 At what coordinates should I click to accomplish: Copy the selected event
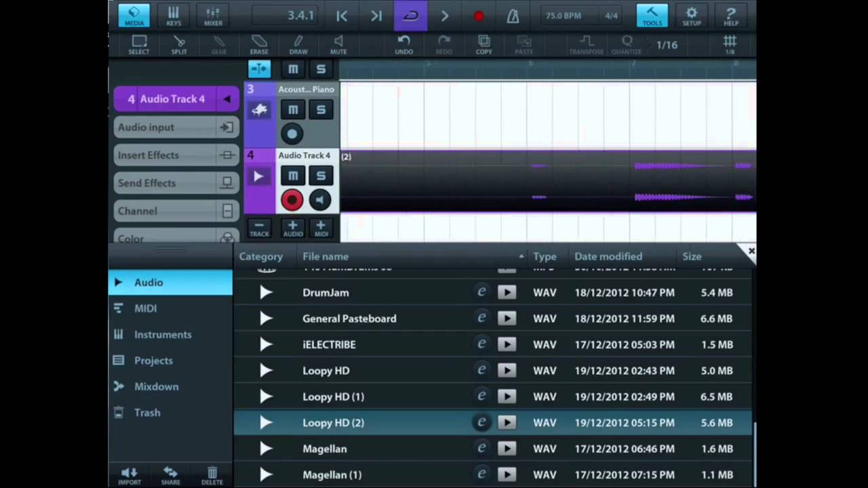[x=484, y=45]
